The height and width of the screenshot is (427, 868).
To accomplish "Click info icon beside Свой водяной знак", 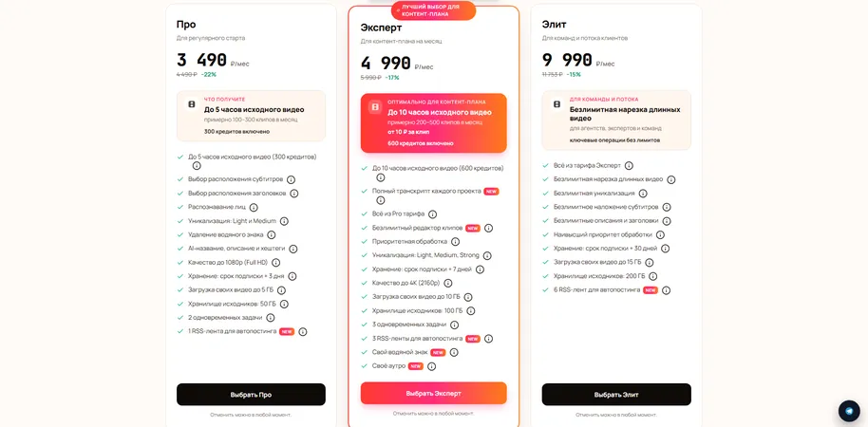I will click(x=454, y=352).
